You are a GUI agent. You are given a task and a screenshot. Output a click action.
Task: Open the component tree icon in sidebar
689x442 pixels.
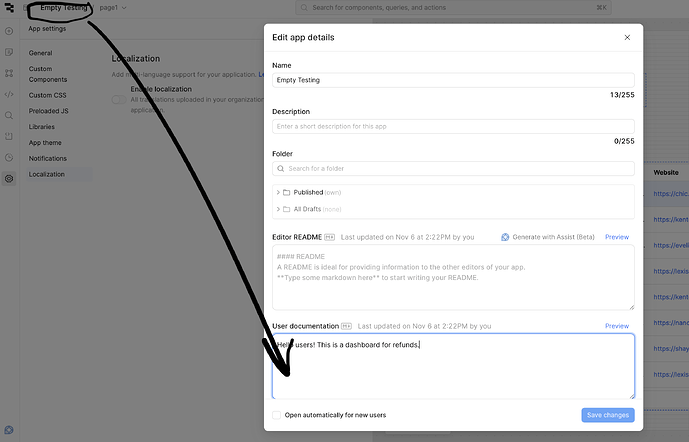(x=9, y=73)
